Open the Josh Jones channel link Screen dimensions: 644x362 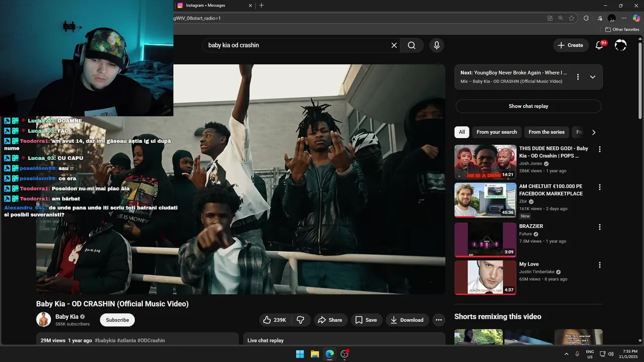[x=531, y=163]
